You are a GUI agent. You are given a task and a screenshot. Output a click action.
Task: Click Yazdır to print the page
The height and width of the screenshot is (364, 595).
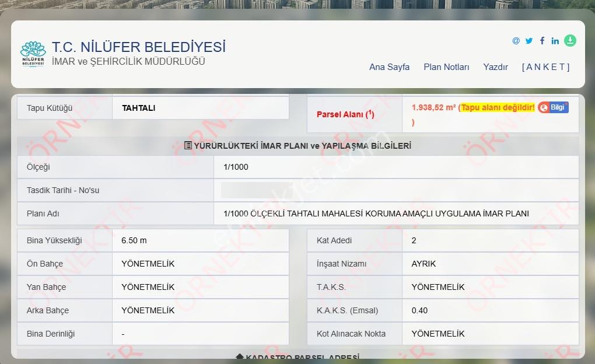[496, 67]
